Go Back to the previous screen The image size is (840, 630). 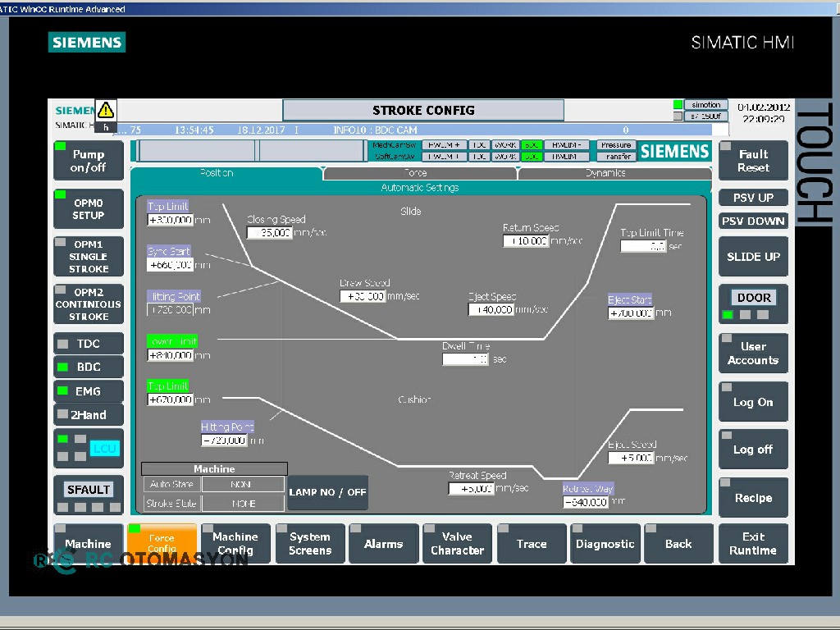click(x=678, y=544)
